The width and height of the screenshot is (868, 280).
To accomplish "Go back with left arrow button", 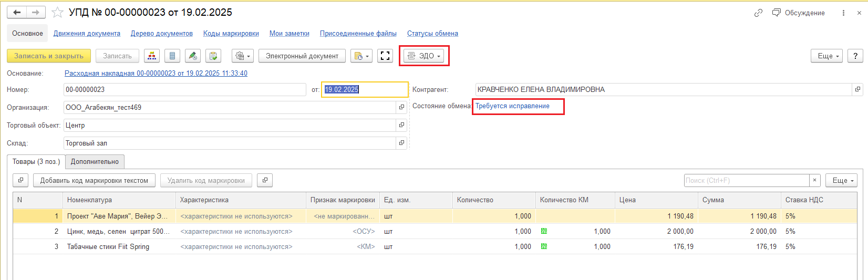I will coord(17,12).
